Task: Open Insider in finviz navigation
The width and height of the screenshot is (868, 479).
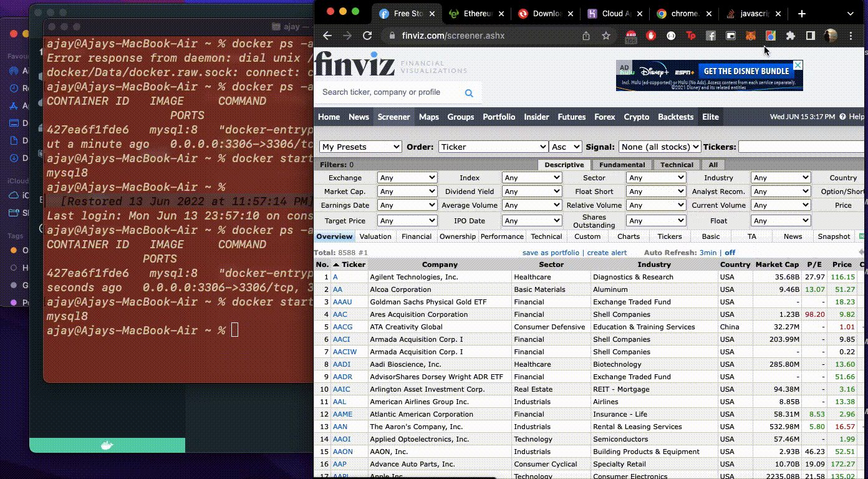Action: click(536, 117)
